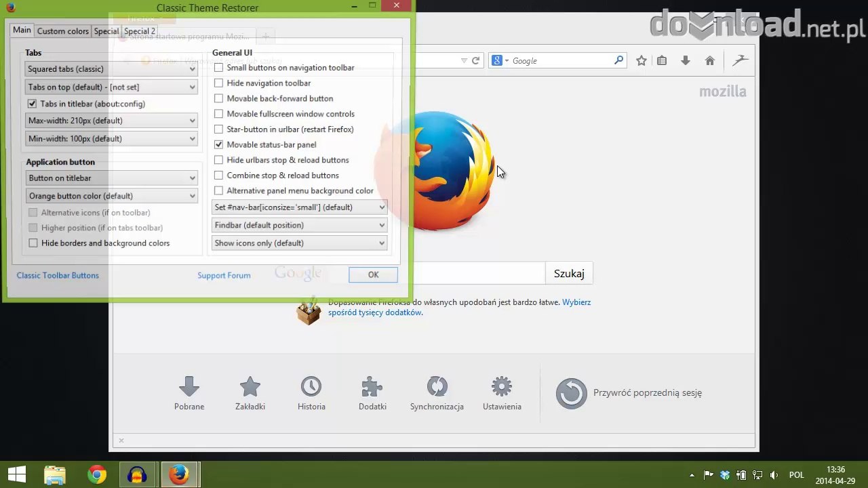Open the urlbar history dropdown arrow in Firefox

(x=464, y=61)
